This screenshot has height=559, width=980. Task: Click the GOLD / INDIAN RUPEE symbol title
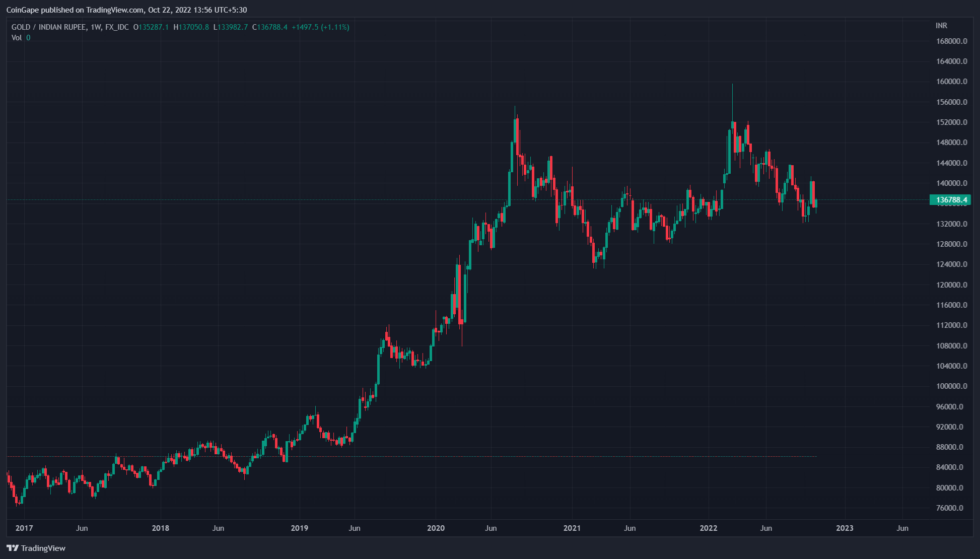pos(48,27)
